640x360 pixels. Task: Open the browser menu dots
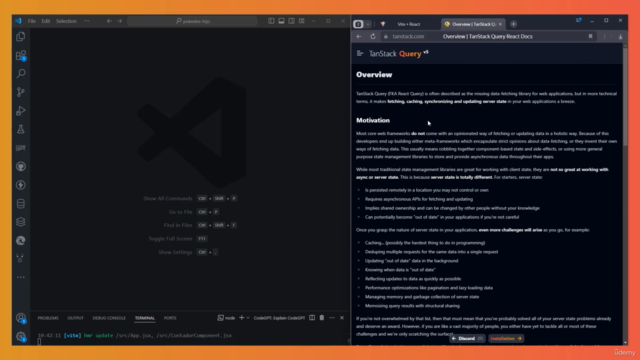pos(605,37)
